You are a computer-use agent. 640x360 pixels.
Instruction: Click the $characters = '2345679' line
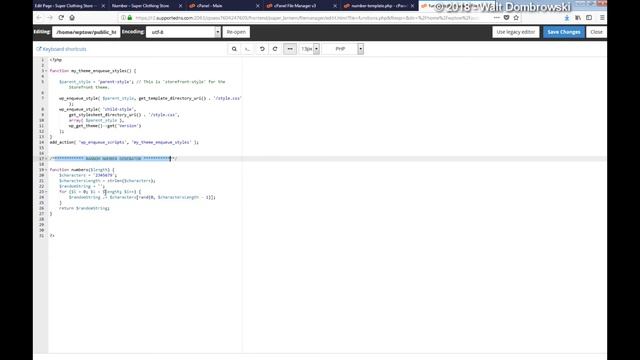[x=88, y=175]
